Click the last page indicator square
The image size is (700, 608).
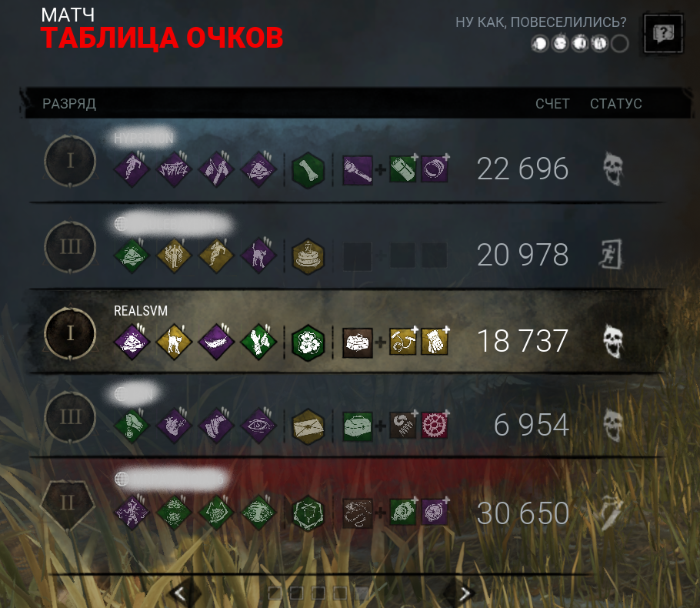coord(362,593)
